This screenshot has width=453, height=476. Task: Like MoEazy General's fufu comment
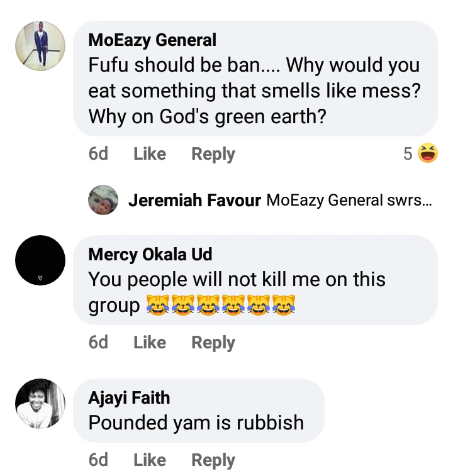(150, 154)
